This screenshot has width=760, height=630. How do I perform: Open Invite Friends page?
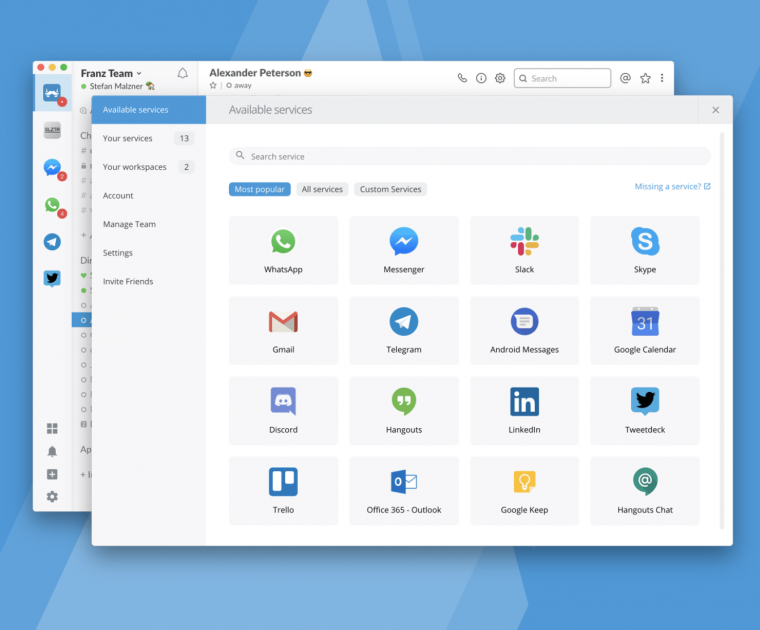pyautogui.click(x=149, y=282)
